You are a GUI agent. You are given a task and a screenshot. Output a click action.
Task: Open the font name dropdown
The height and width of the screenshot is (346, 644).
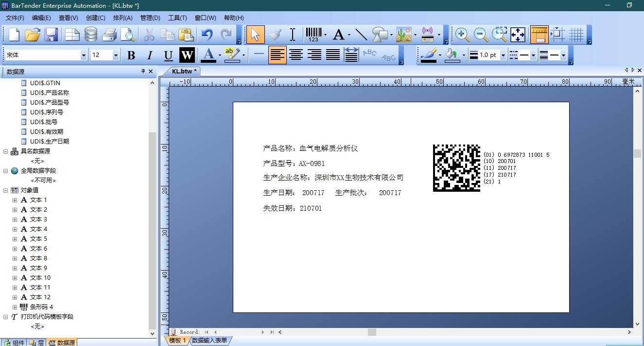pos(84,55)
